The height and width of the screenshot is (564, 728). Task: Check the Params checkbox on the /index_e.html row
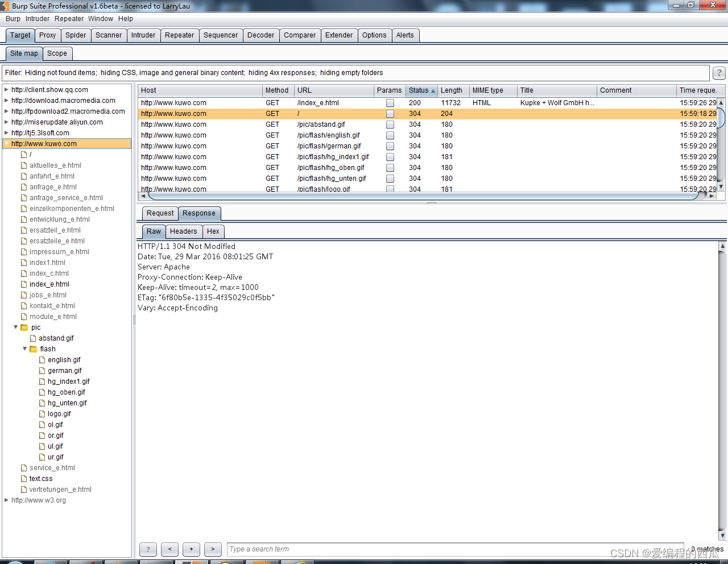(x=390, y=102)
